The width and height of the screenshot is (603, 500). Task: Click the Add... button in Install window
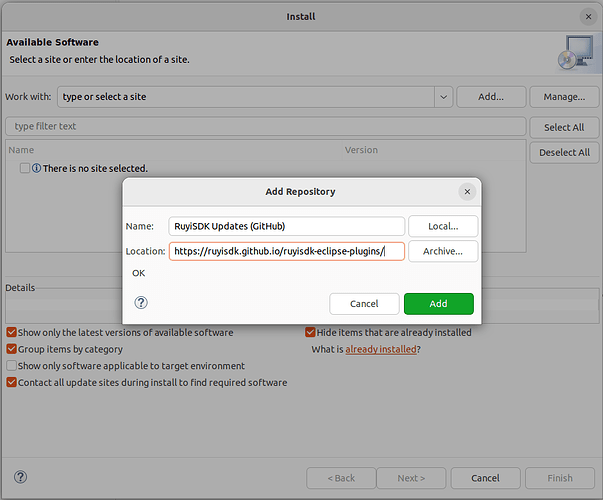[x=491, y=97]
